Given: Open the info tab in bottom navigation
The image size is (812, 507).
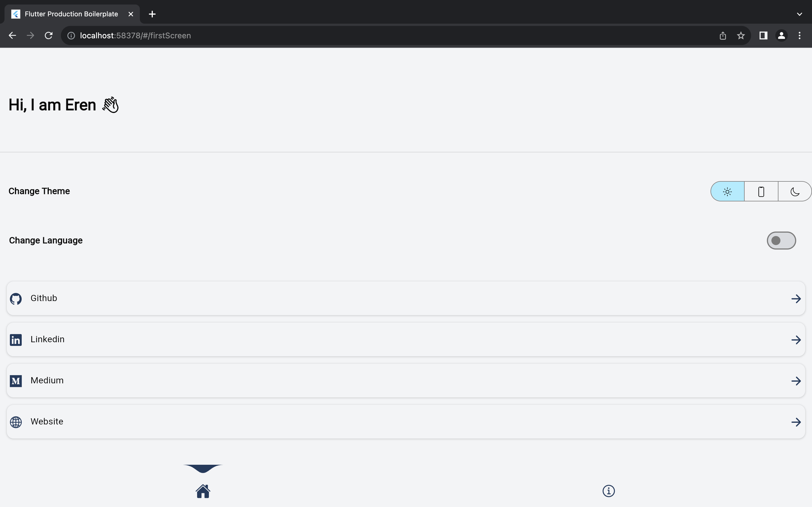Looking at the screenshot, I should pyautogui.click(x=609, y=491).
